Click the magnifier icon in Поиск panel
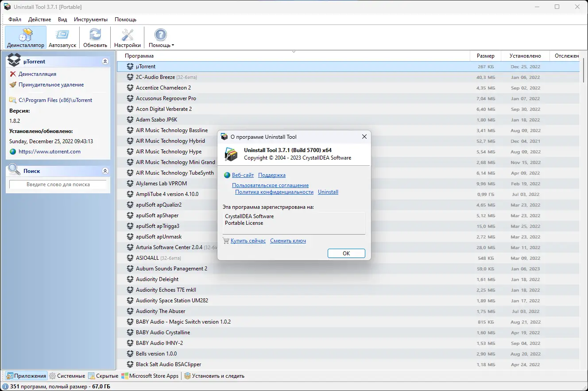 tap(14, 170)
